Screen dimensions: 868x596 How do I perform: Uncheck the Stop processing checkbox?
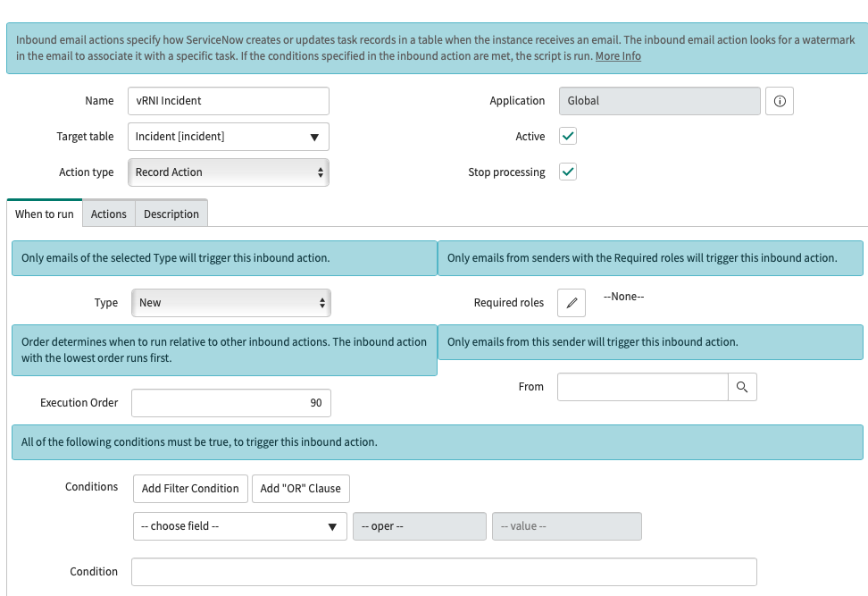pos(568,172)
